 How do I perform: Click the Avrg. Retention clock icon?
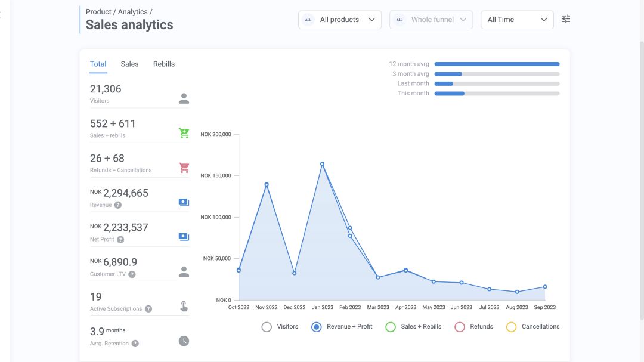coord(184,341)
